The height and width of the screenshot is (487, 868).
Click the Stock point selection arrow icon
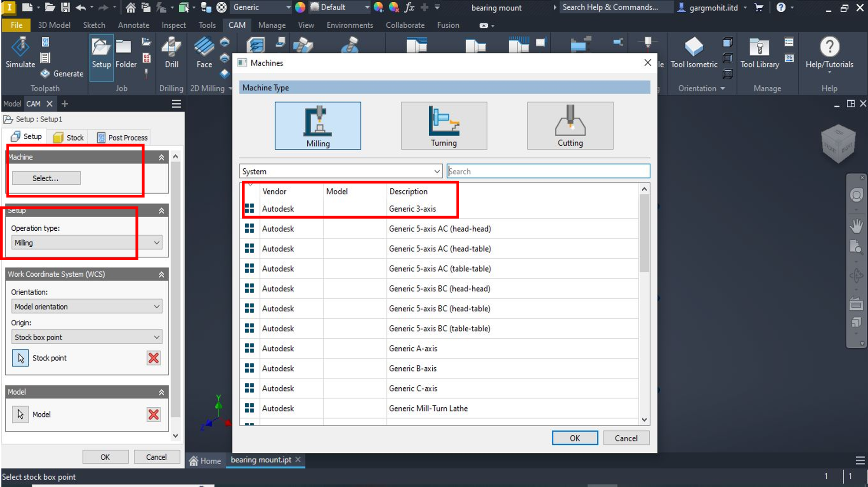(20, 358)
